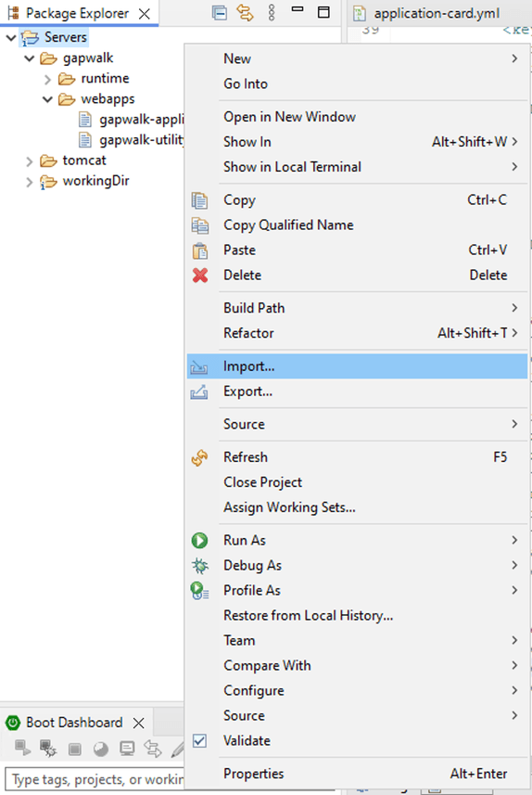Click the Export... icon
Viewport: 532px width, 795px height.
point(199,391)
